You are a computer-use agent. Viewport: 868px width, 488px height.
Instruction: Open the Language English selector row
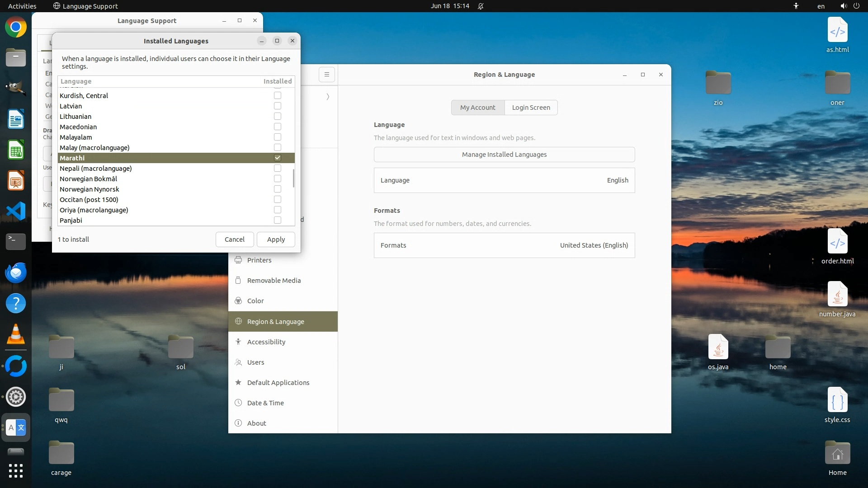(504, 180)
